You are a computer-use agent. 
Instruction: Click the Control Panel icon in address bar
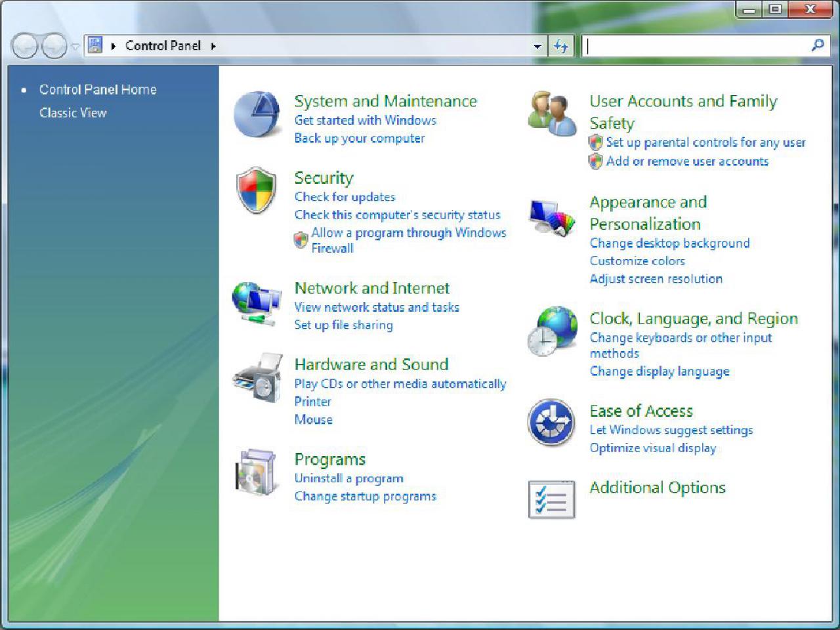click(x=95, y=45)
